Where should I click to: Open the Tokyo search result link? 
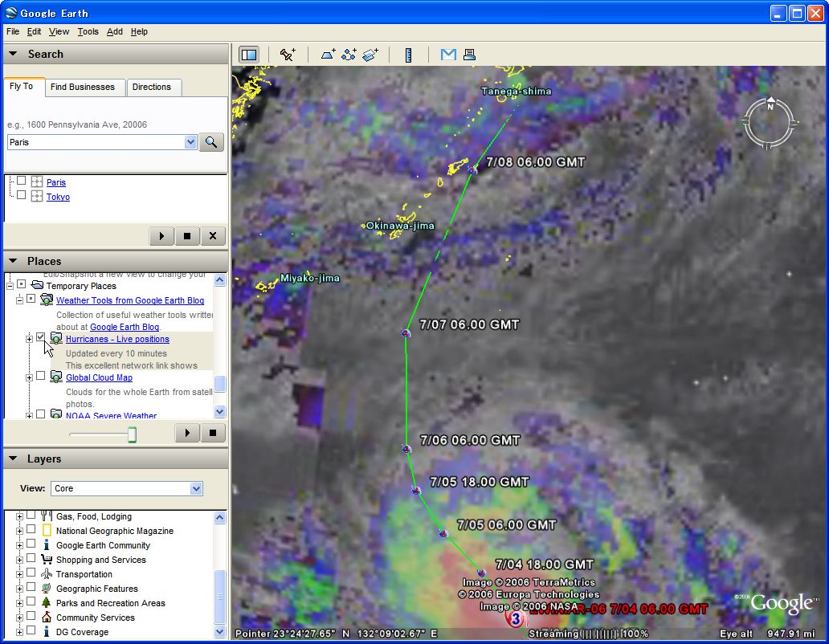click(58, 197)
